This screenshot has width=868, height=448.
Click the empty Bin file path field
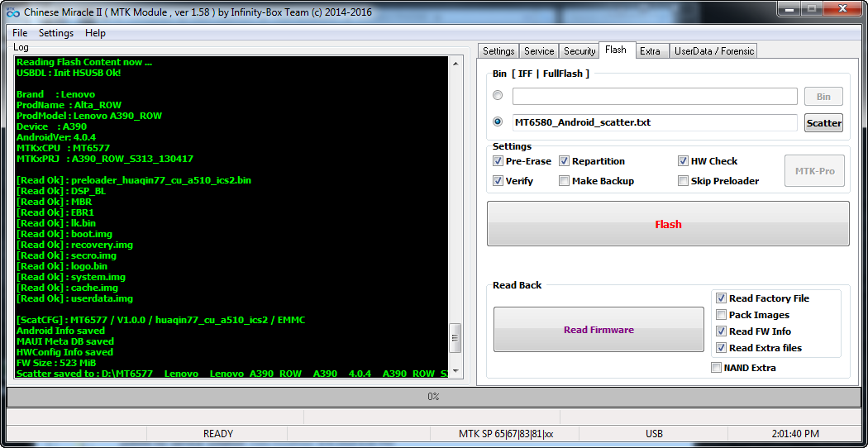click(x=655, y=97)
